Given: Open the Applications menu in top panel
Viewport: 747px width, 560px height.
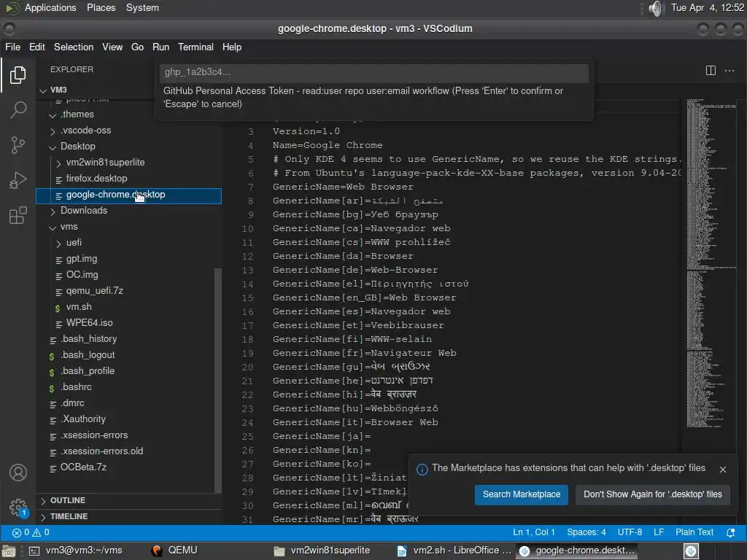Looking at the screenshot, I should [50, 8].
